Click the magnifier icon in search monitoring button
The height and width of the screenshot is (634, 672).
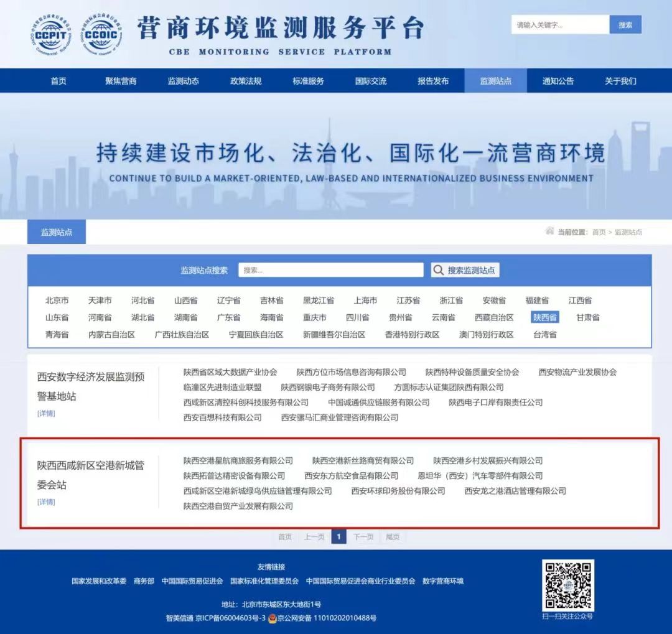438,270
